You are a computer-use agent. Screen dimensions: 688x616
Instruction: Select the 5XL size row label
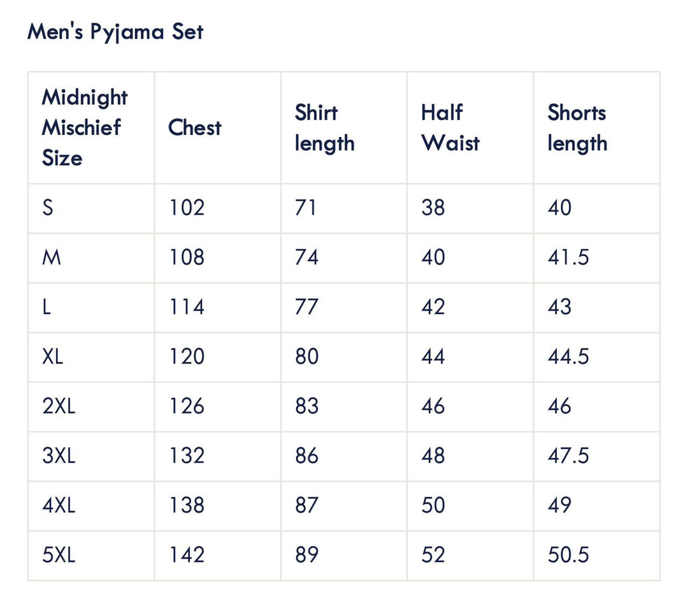click(59, 555)
